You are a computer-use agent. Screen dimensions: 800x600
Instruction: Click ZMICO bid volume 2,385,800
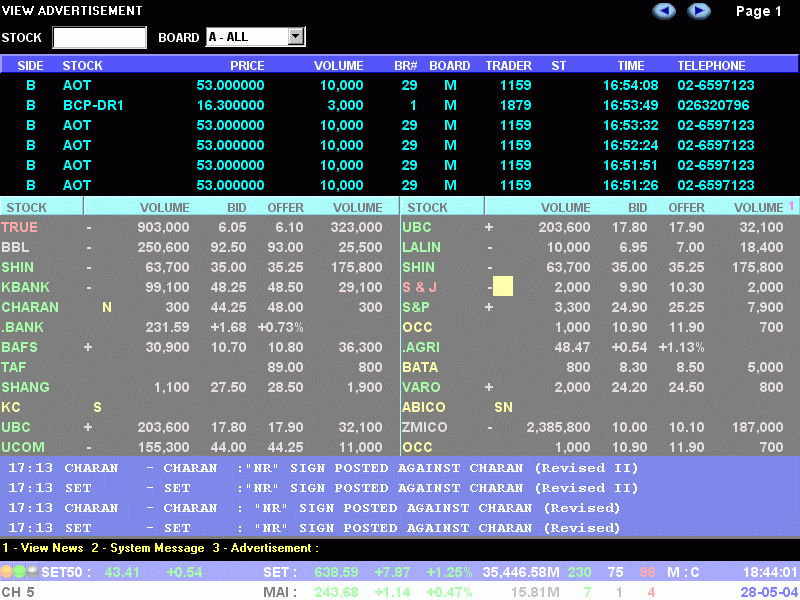point(558,427)
